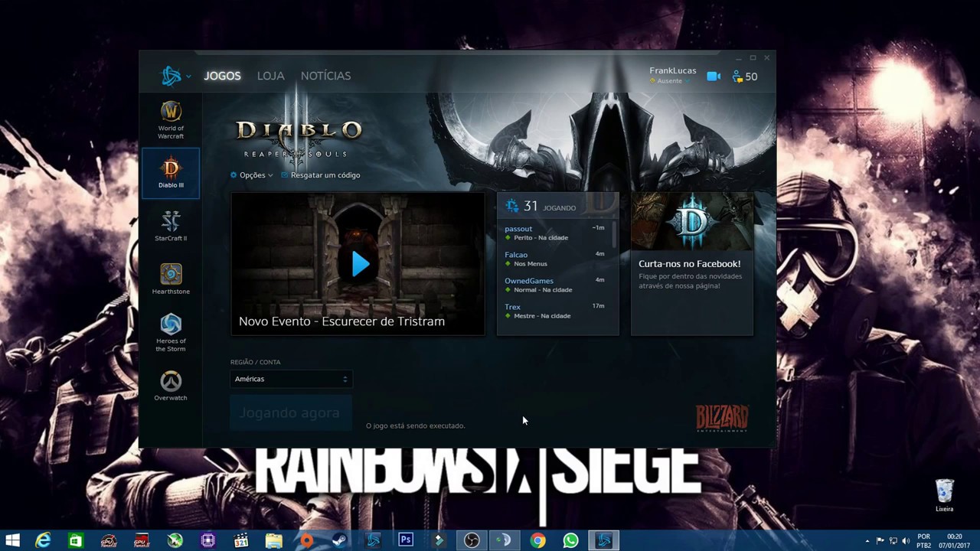Open the Action Center flag icon
Screen dimensions: 980x551
tap(880, 540)
